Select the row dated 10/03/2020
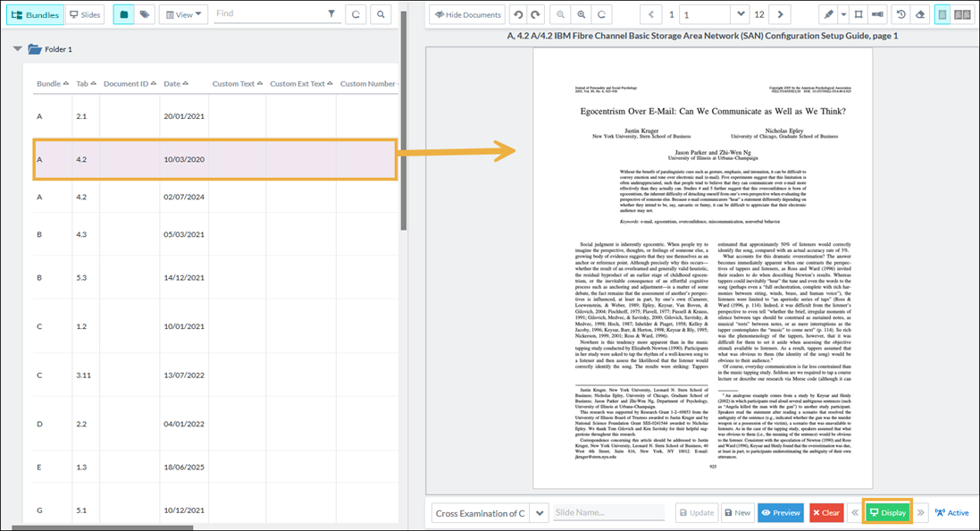980x531 pixels. [x=215, y=159]
